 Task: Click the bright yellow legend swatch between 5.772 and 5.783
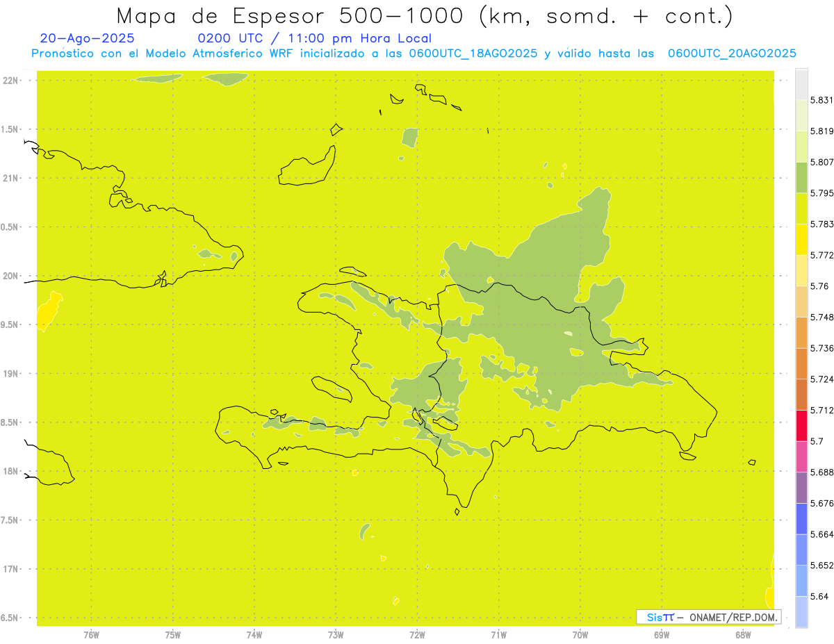click(x=801, y=240)
